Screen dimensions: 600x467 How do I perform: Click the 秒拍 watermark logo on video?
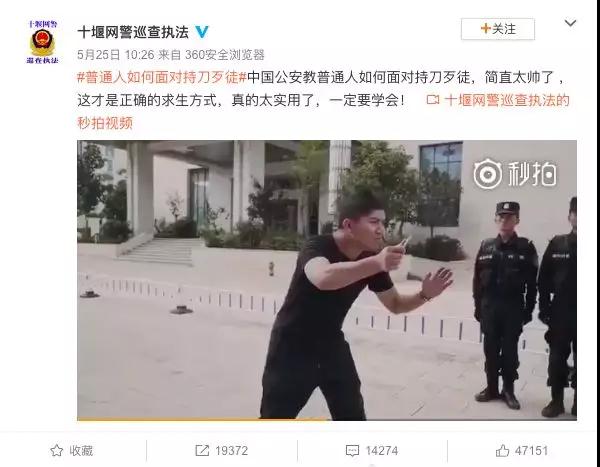(x=515, y=175)
